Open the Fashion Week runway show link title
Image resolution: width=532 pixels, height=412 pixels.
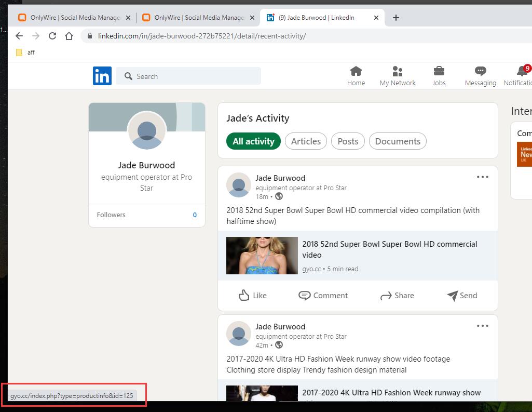[391, 393]
